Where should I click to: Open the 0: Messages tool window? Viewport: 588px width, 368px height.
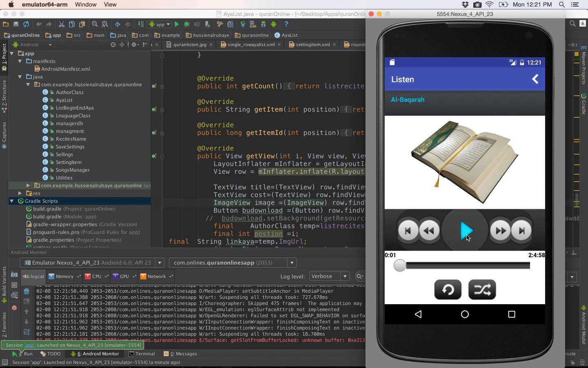tap(180, 354)
